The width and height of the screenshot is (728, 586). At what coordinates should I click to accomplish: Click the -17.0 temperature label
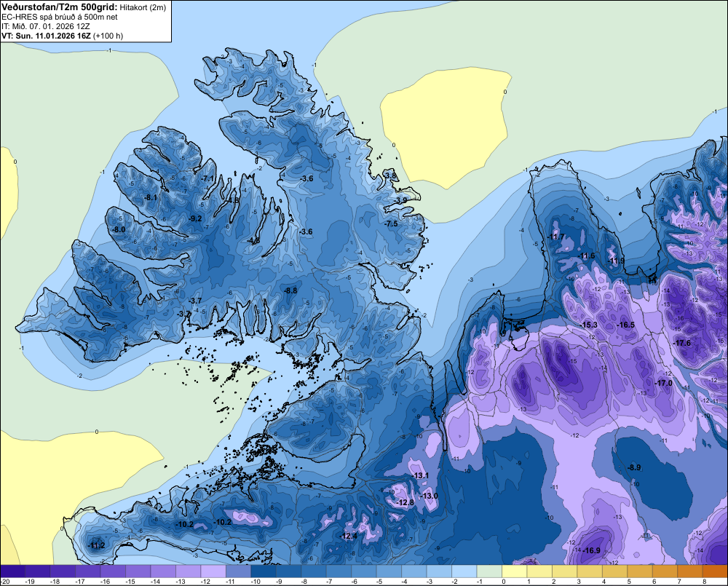pos(663,383)
